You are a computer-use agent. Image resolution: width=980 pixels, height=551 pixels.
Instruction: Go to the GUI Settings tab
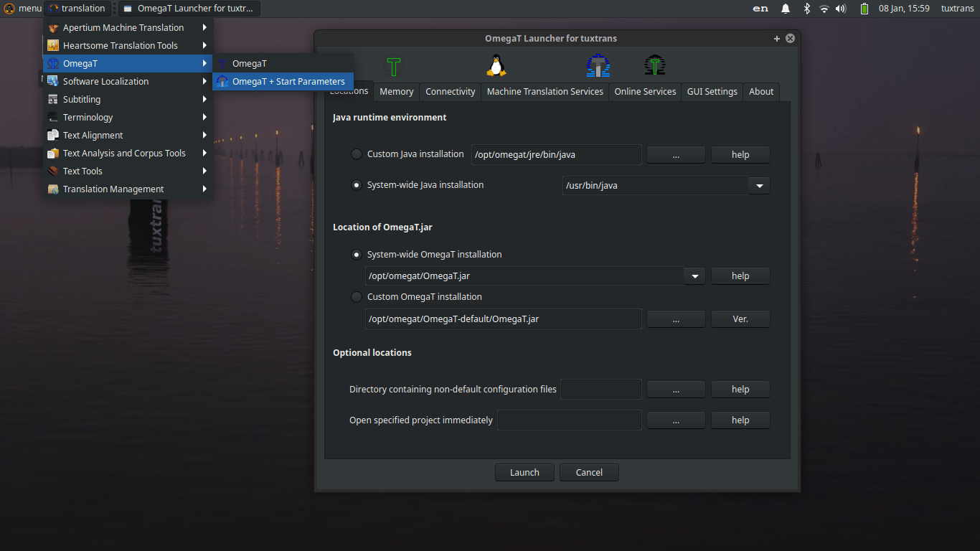coord(712,92)
